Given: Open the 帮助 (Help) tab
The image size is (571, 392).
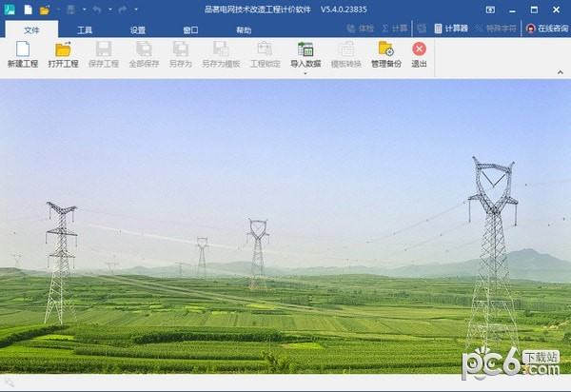Looking at the screenshot, I should tap(244, 29).
